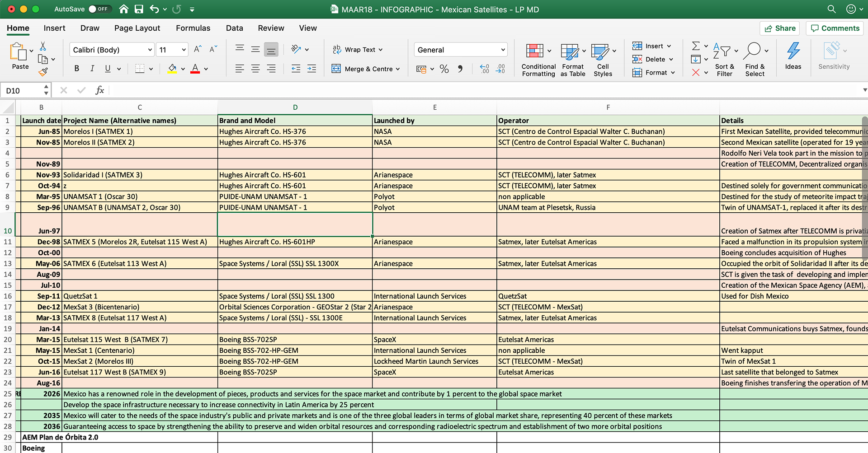Click the Undo arrow icon

pos(154,9)
